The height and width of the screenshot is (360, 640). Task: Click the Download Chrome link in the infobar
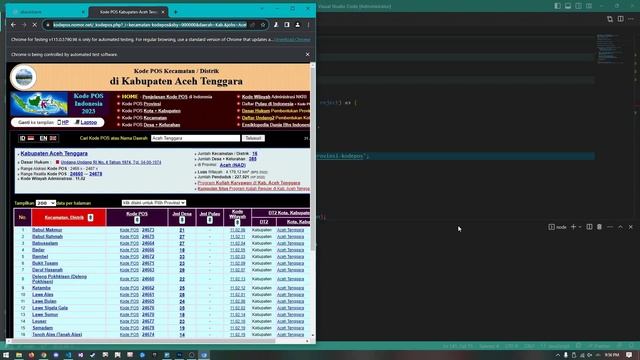[x=292, y=40]
